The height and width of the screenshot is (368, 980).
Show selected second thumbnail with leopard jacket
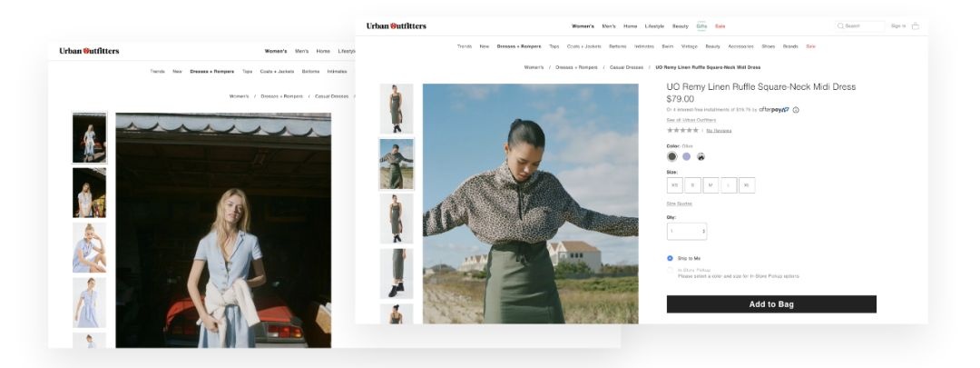coord(397,164)
